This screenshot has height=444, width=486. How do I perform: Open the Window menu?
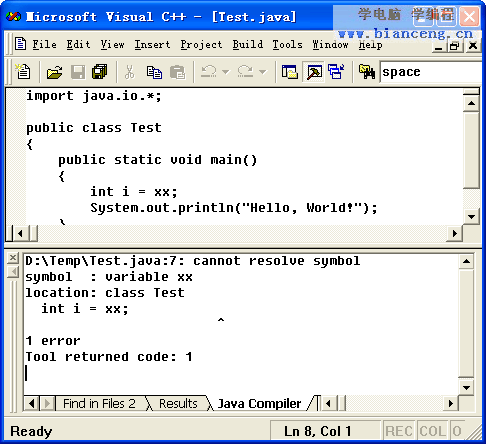tap(330, 44)
